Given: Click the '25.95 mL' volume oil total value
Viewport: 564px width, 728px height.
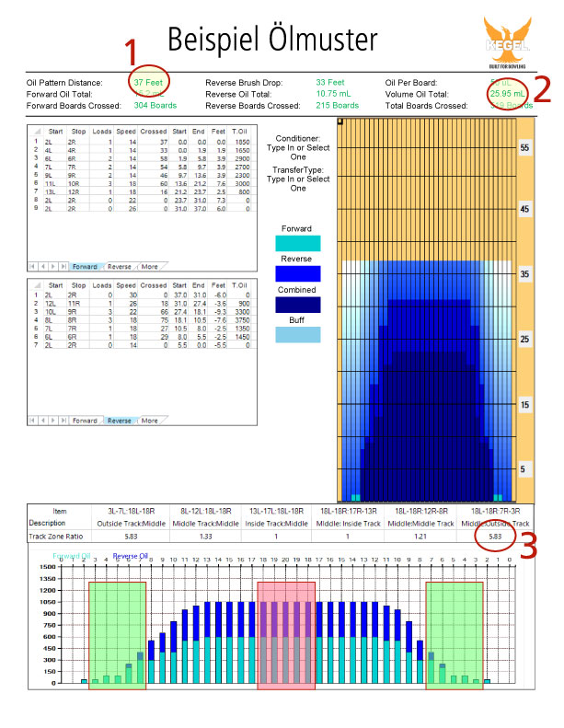Looking at the screenshot, I should pyautogui.click(x=508, y=93).
